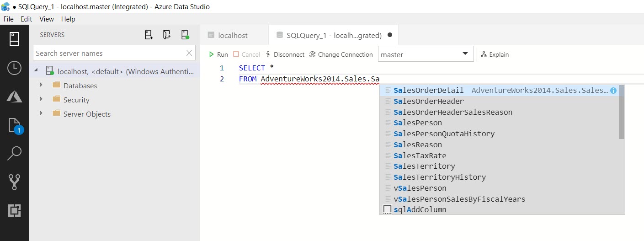Viewport: 644px width, 241px height.
Task: Select vSalesPerson suggestion
Action: point(499,188)
